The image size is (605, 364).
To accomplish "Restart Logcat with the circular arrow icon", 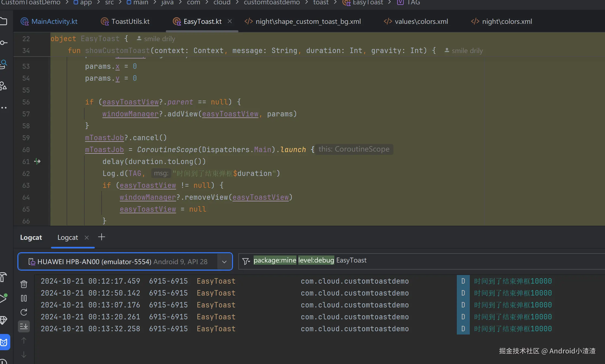I will point(24,312).
